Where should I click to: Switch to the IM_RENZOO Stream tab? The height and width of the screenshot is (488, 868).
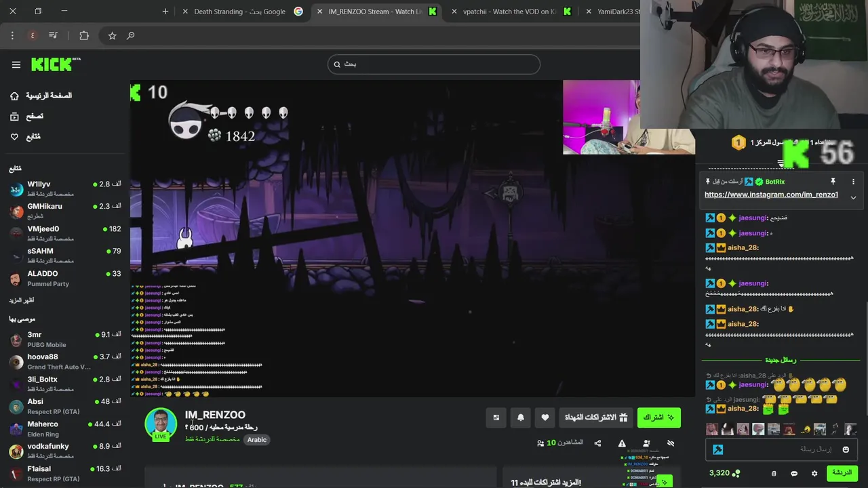tap(377, 12)
